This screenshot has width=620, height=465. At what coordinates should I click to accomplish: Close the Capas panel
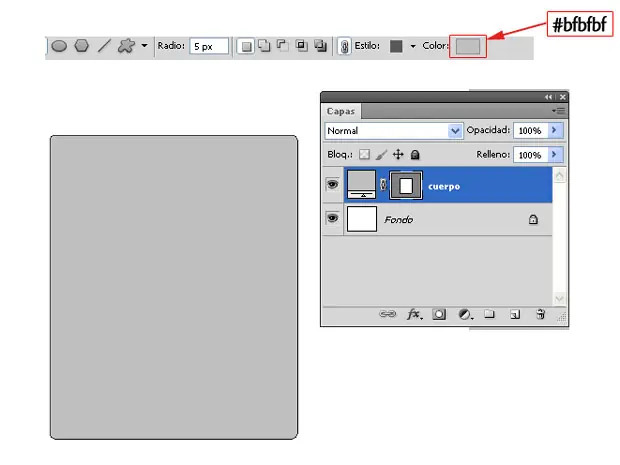562,97
